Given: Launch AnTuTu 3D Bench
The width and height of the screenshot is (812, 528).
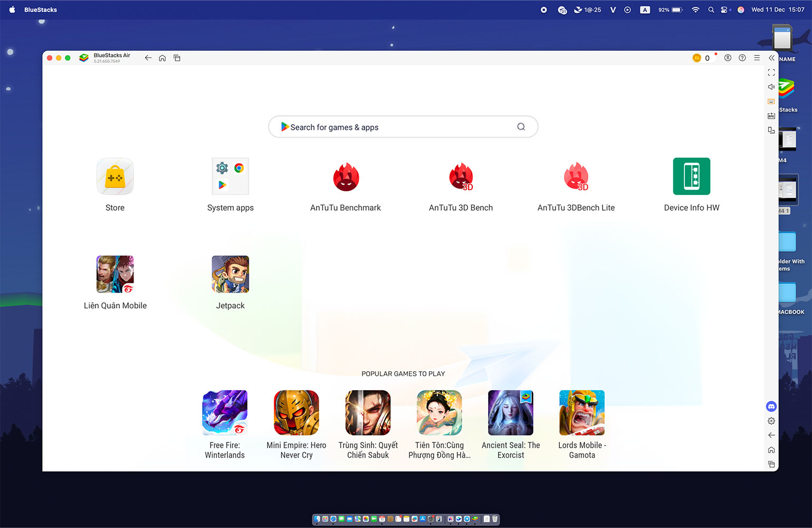Looking at the screenshot, I should point(461,176).
